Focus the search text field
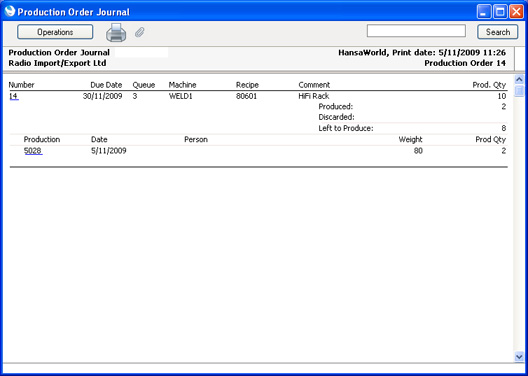This screenshot has height=376, width=528. (416, 31)
